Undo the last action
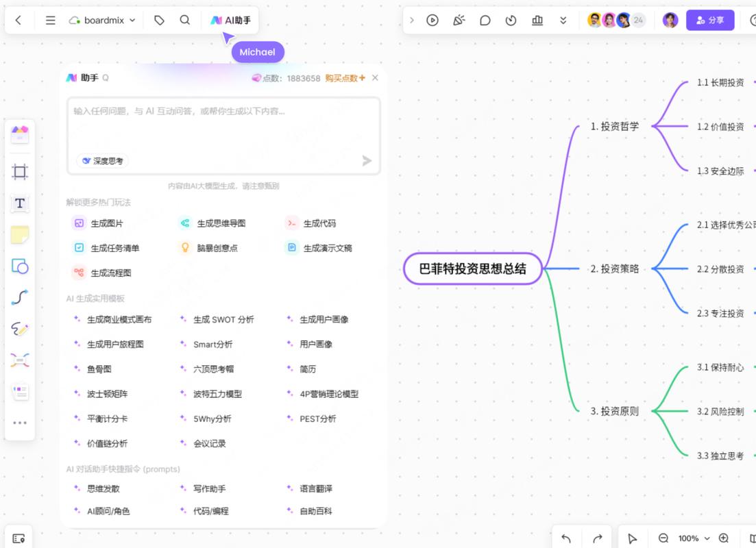 pos(566,538)
